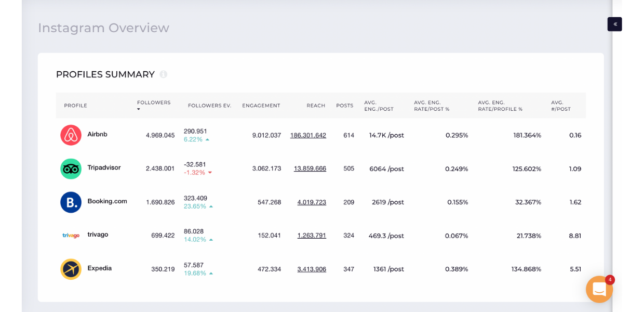Click Expedia followers value 350.219
This screenshot has height=312, width=644.
click(163, 269)
